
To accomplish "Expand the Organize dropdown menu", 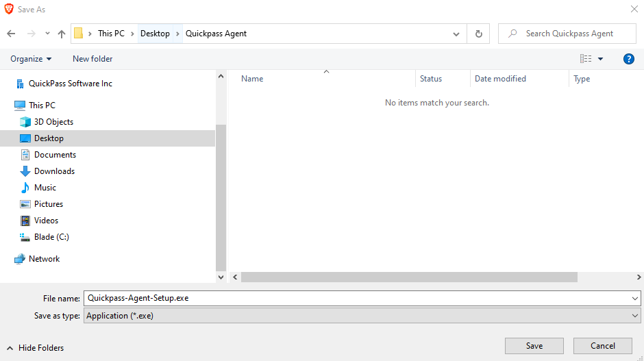I will 31,59.
